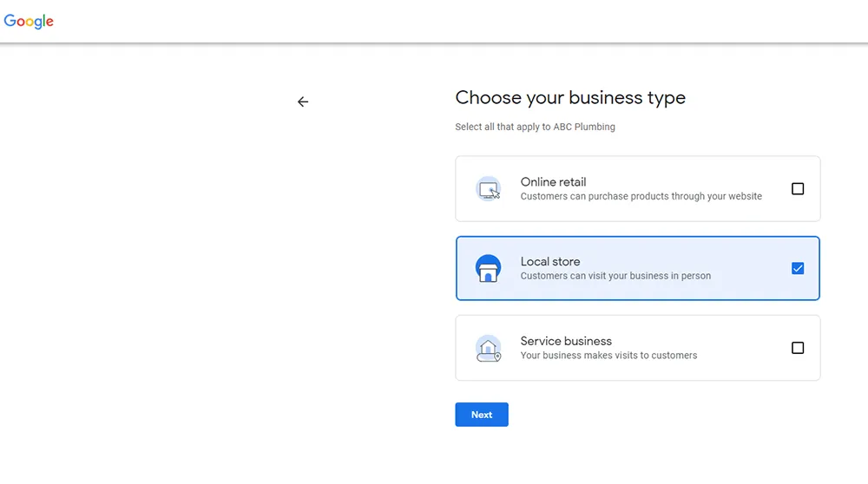Click the 'Choose your business type' heading
This screenshot has height=484, width=868.
(x=570, y=98)
